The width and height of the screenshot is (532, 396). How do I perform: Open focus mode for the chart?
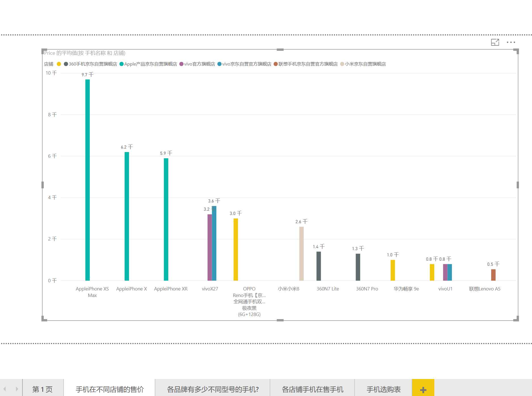pos(495,42)
